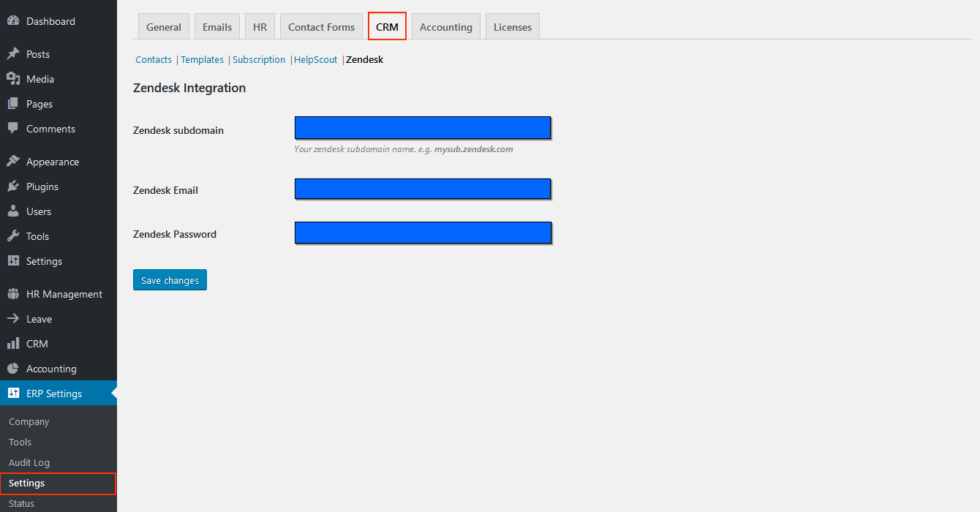Open Settings under ERP Settings
Viewport: 980px width, 512px height.
[x=59, y=483]
